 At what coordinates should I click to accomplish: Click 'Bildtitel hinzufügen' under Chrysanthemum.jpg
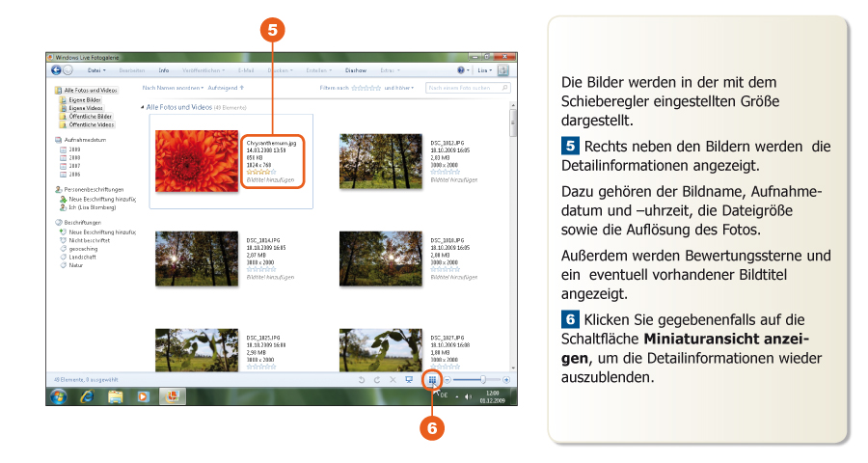[267, 180]
